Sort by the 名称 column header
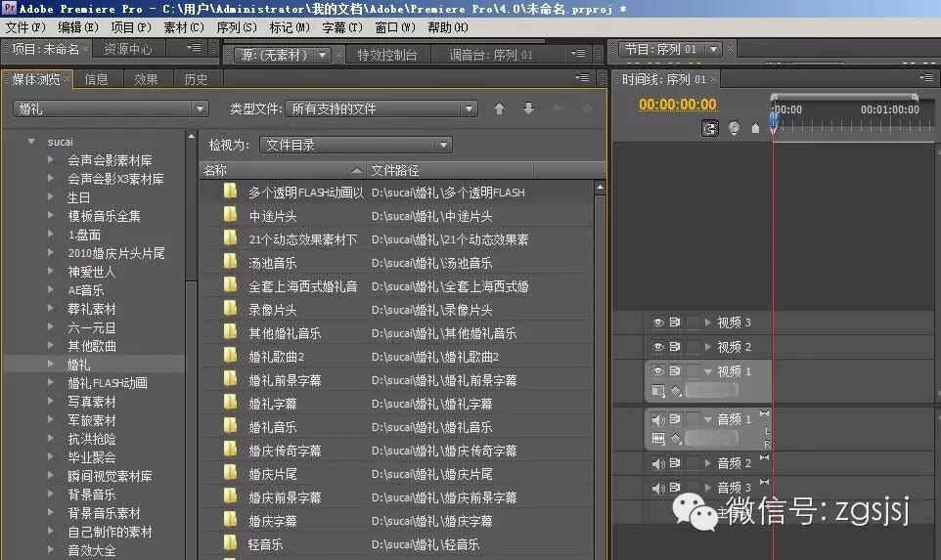This screenshot has height=560, width=941. (282, 170)
